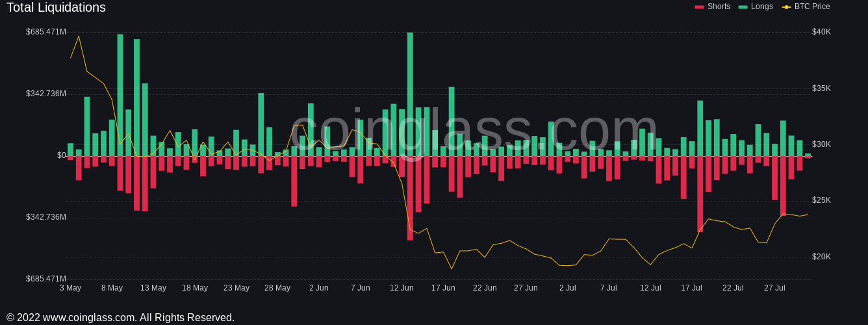Click the $20K price axis label

click(x=821, y=257)
